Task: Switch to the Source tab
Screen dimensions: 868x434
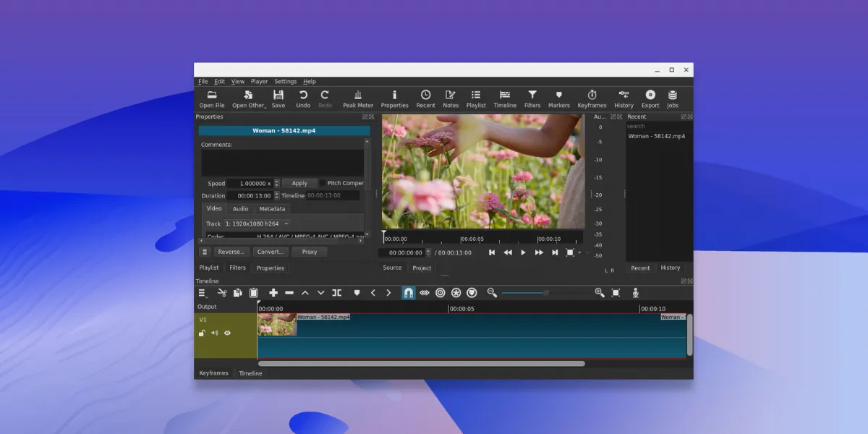Action: coord(391,268)
